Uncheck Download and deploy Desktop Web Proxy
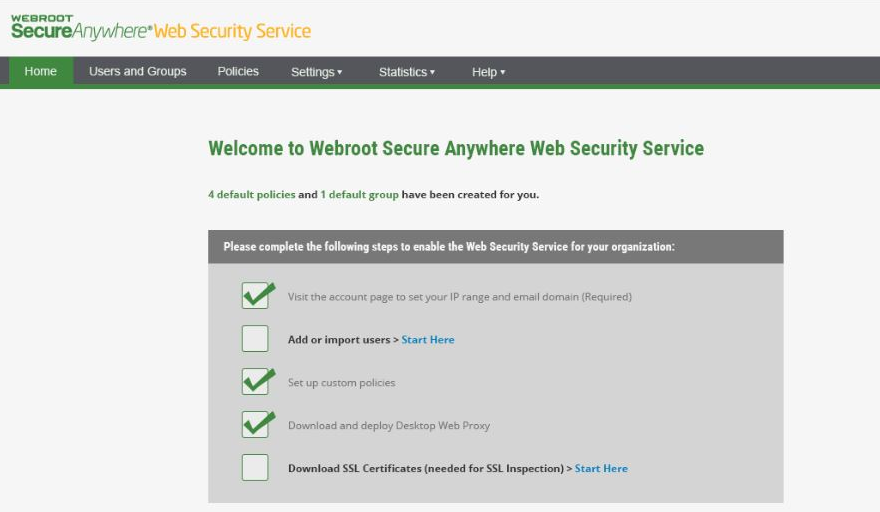This screenshot has width=880, height=512. click(255, 424)
